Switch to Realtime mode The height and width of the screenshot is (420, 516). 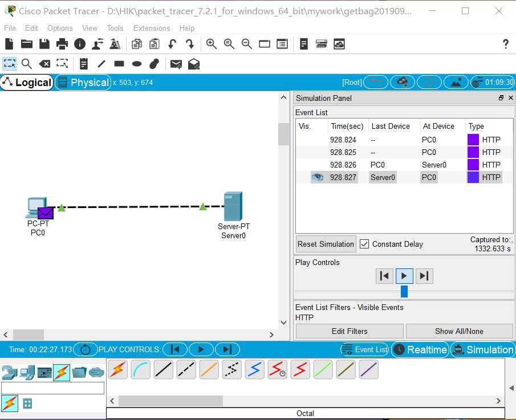[421, 349]
